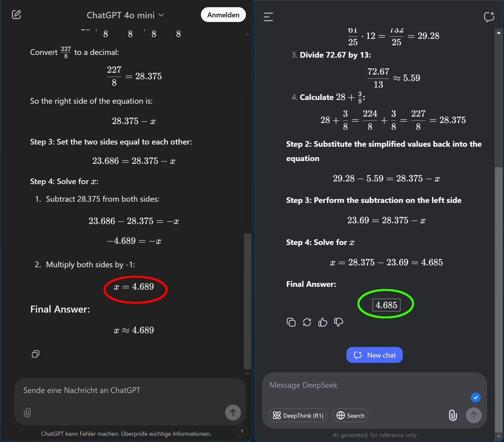Give the DeepSeek answer a thumbs up
The height and width of the screenshot is (442, 504).
323,322
